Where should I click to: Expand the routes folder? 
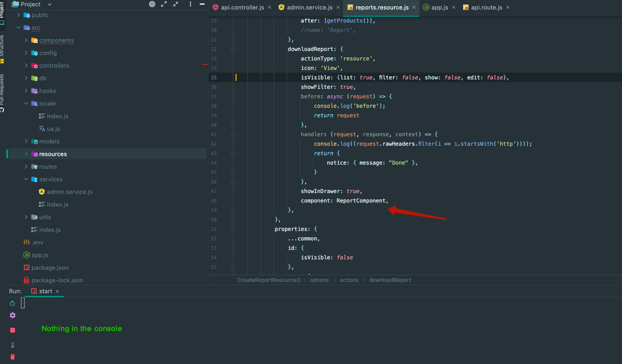click(x=26, y=166)
